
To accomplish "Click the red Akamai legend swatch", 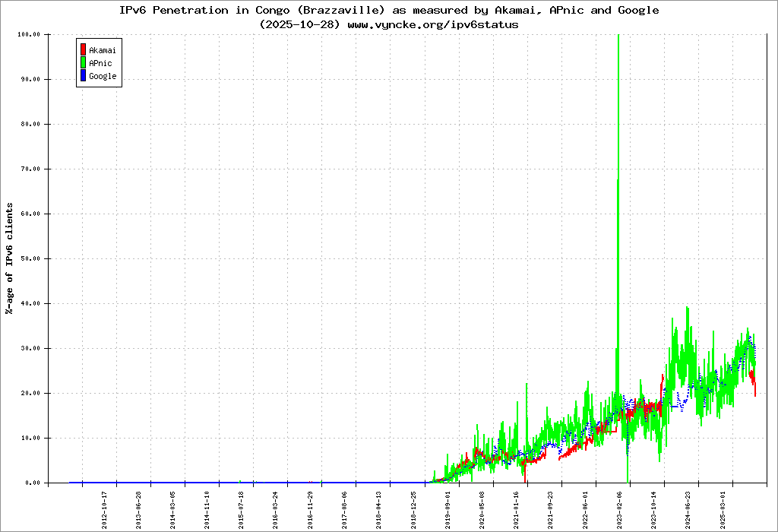I will tap(83, 50).
